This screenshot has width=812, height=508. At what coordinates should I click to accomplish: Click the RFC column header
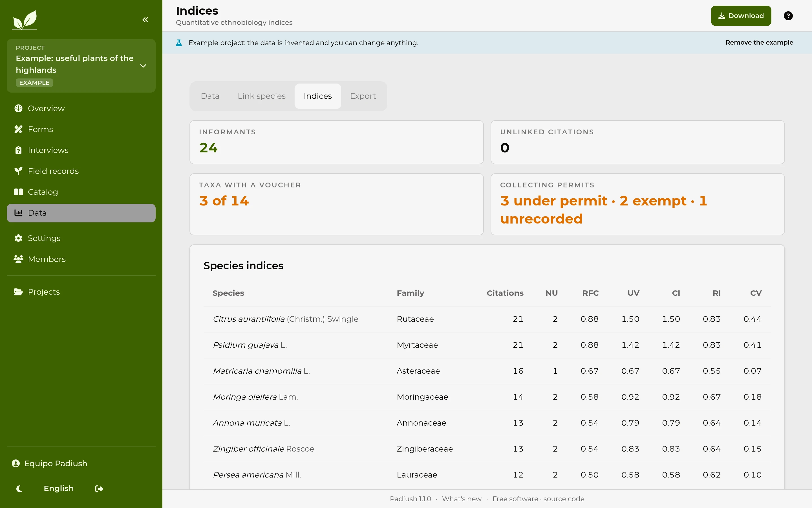[x=590, y=293]
